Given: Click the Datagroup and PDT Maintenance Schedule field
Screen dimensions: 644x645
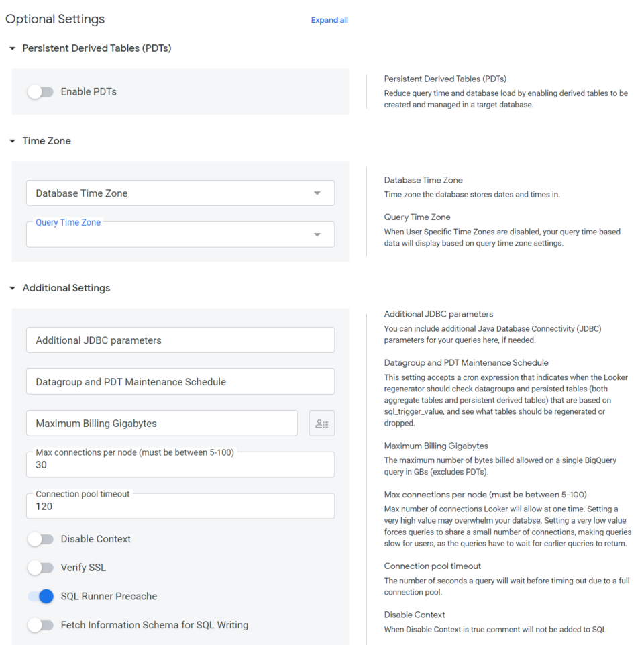Looking at the screenshot, I should pos(180,381).
